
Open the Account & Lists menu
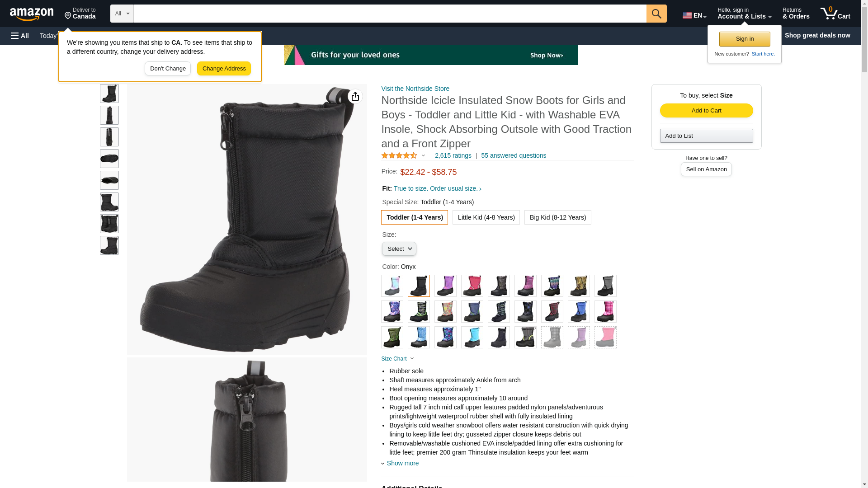tap(744, 14)
